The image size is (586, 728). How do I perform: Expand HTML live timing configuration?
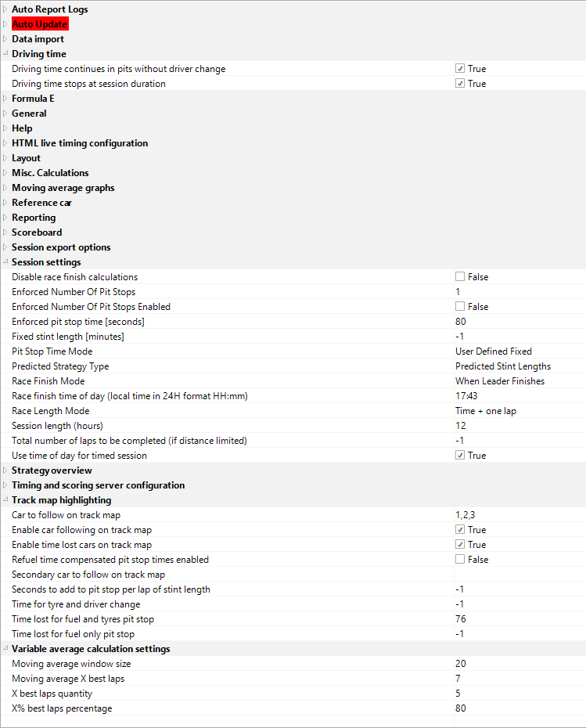[x=5, y=143]
